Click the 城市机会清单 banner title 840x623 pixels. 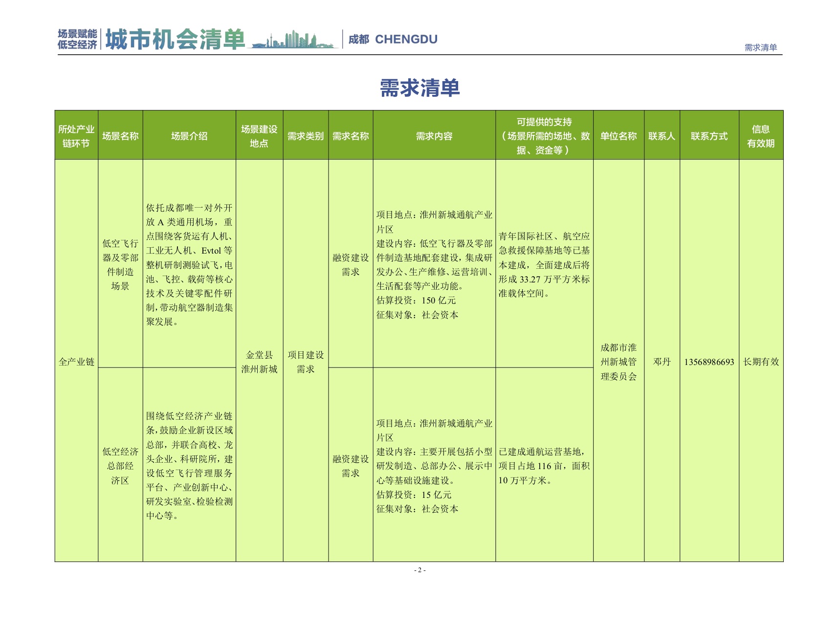175,39
